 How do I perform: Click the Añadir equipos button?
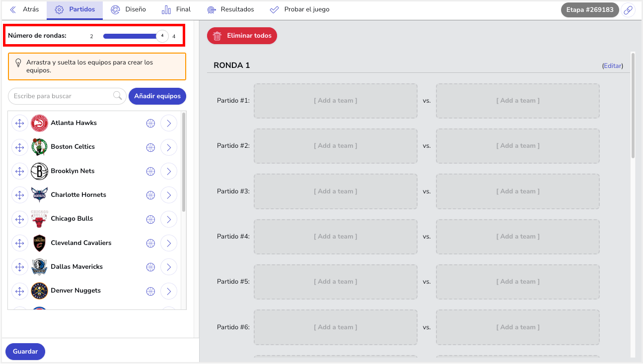pos(157,96)
